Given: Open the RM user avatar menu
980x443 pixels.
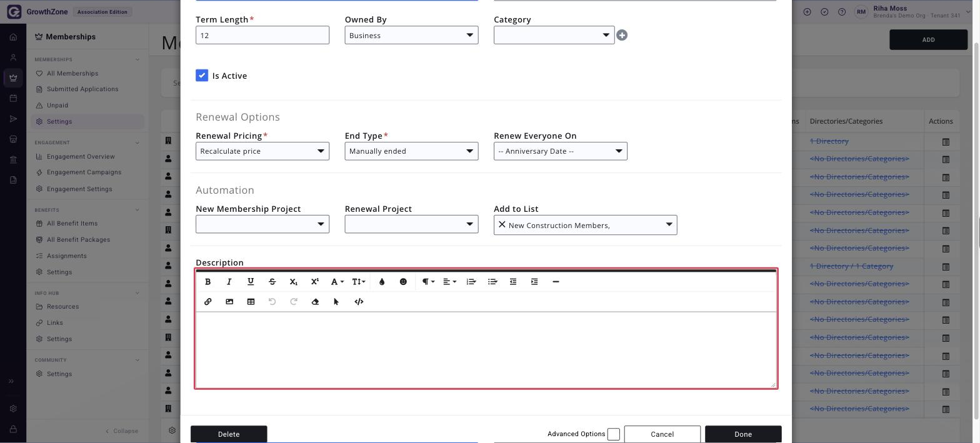Looking at the screenshot, I should point(862,12).
